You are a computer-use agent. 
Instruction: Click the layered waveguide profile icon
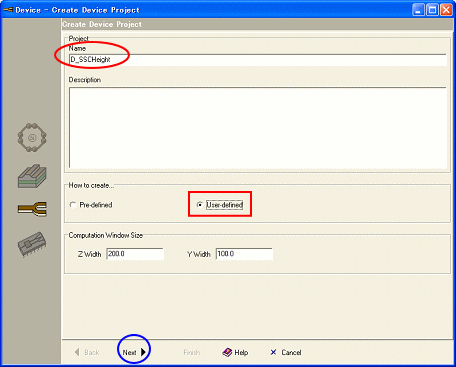pos(32,176)
